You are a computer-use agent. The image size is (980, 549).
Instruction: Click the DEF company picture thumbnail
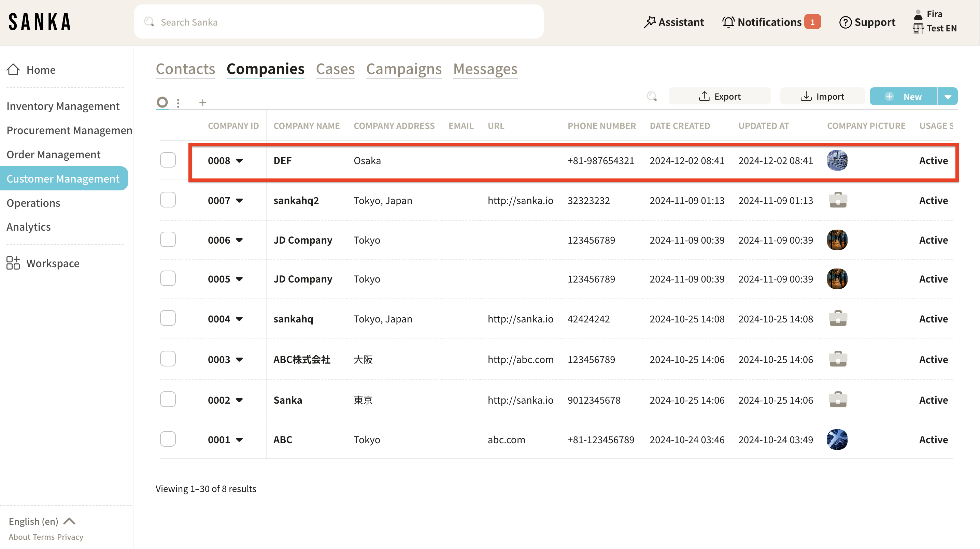click(x=837, y=160)
